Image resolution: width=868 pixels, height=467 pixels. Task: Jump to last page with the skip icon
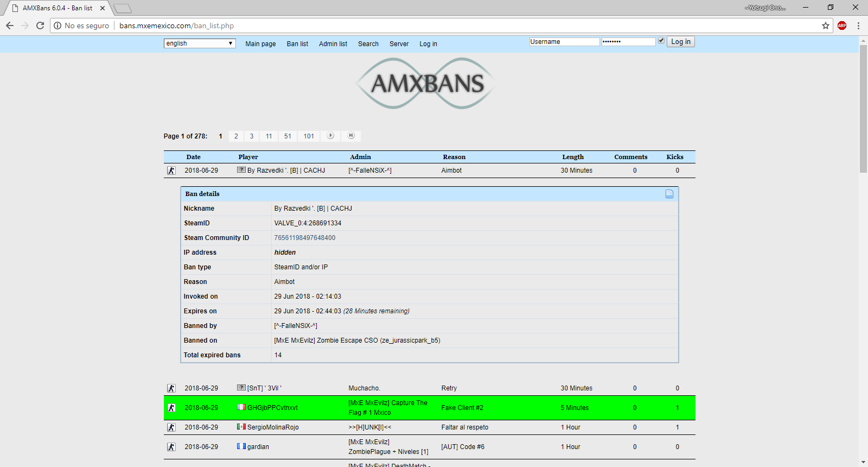click(351, 136)
